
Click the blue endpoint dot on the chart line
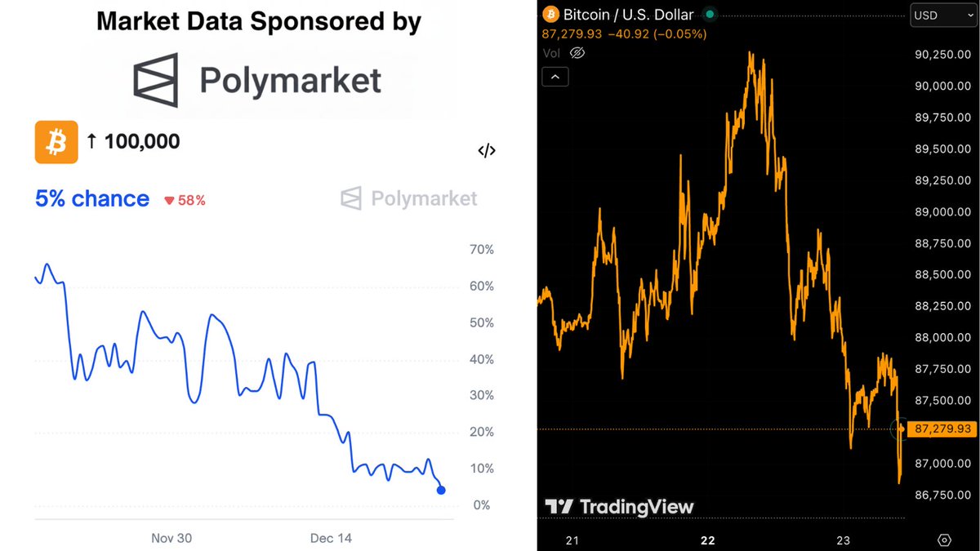441,490
